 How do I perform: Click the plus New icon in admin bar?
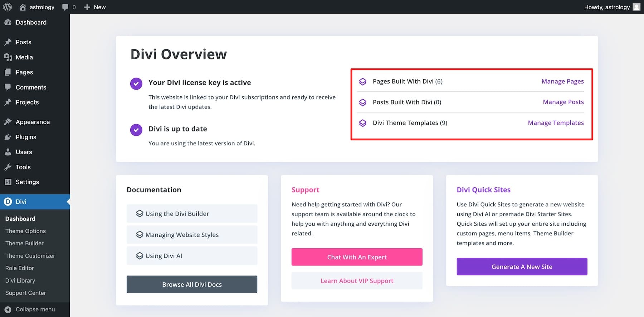87,7
